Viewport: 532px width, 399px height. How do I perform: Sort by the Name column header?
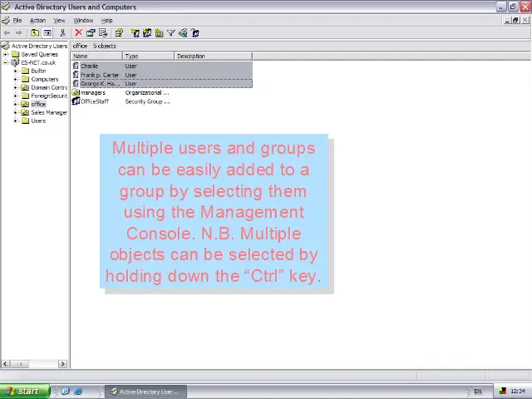(x=96, y=56)
